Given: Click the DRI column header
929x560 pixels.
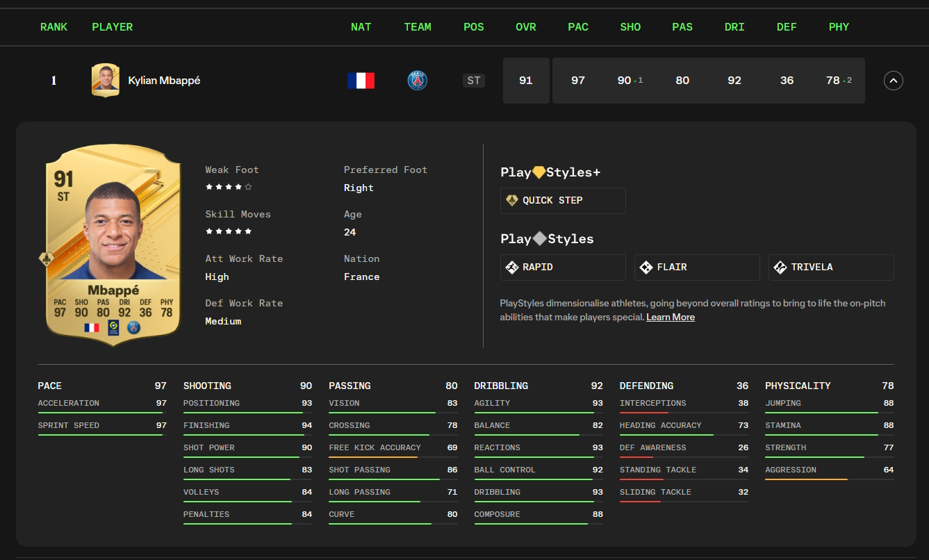Looking at the screenshot, I should tap(734, 27).
